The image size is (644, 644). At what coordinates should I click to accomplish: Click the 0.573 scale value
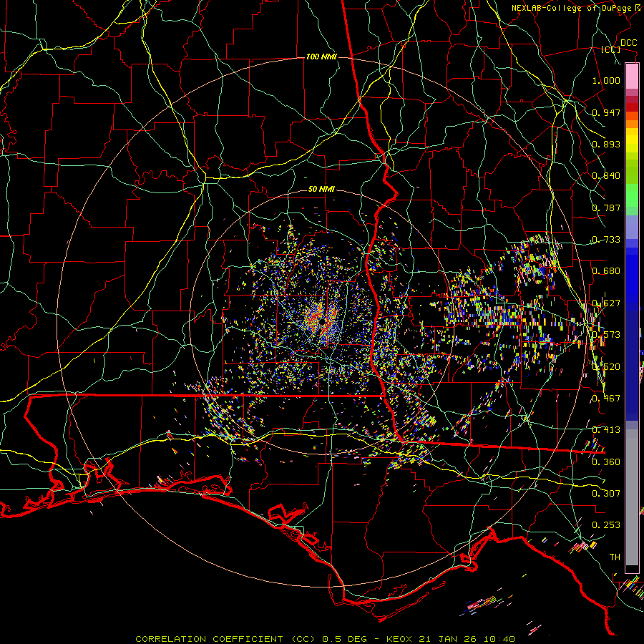(x=606, y=335)
